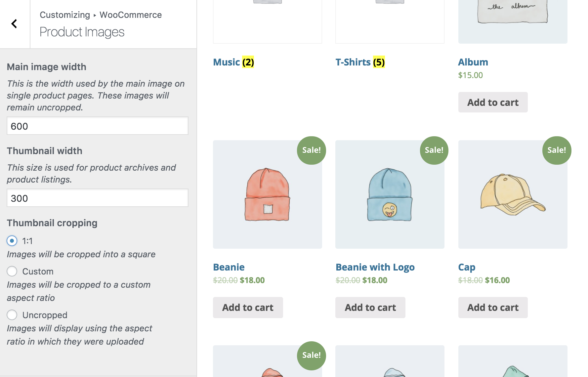Click the red Beanie product image

tap(267, 194)
